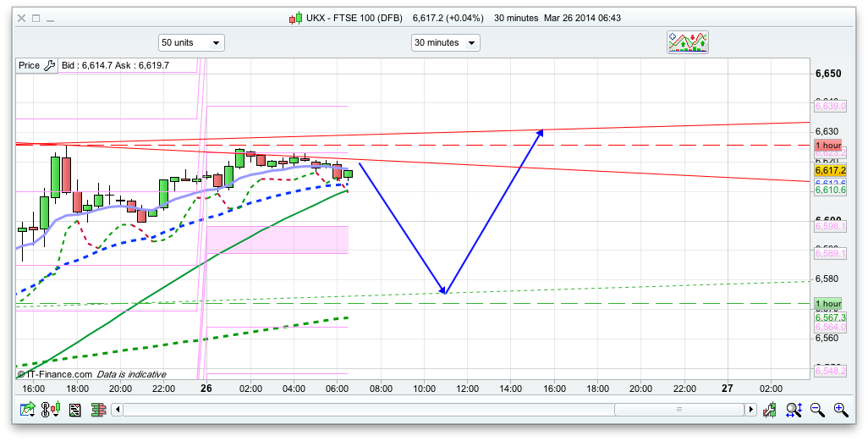Screen dimensions: 868x441
Task: Zoom out with the minus magnifier
Action: click(x=817, y=410)
